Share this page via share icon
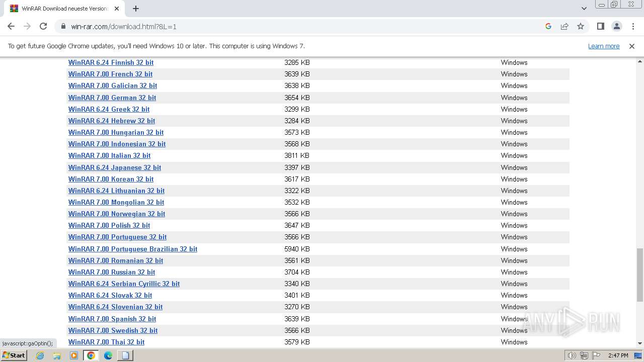 click(x=565, y=26)
